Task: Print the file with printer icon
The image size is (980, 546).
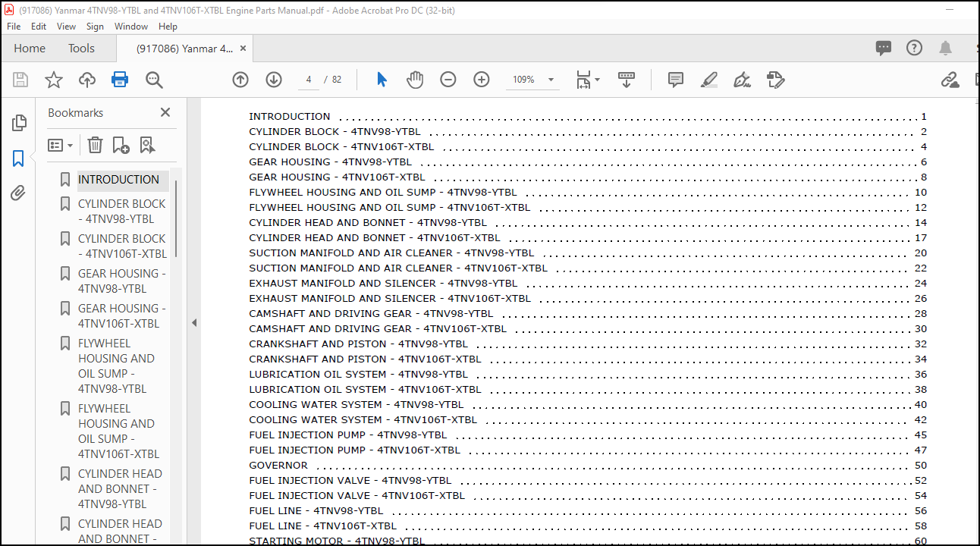Action: (120, 80)
